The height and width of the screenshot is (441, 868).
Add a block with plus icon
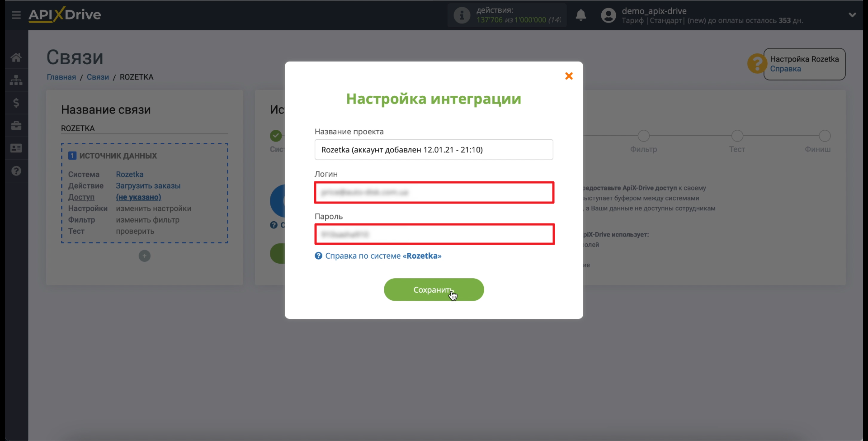[144, 256]
